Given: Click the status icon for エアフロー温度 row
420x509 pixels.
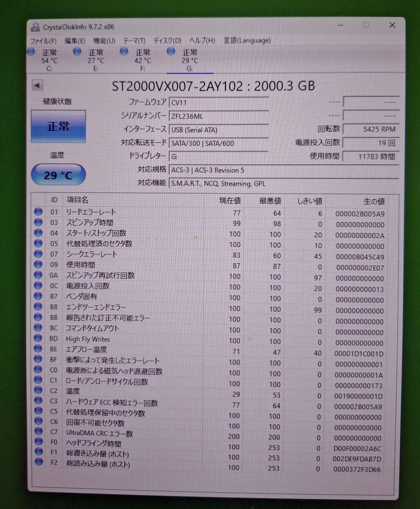Looking at the screenshot, I should point(38,349).
